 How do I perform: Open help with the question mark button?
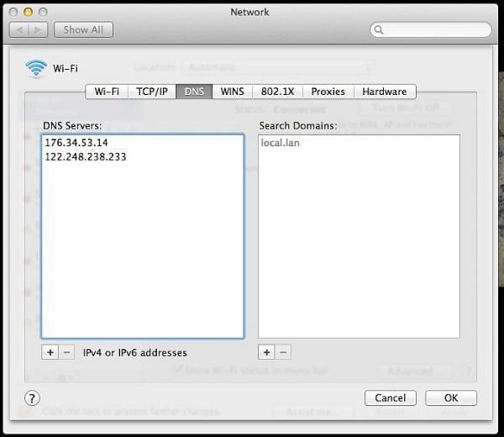(32, 398)
